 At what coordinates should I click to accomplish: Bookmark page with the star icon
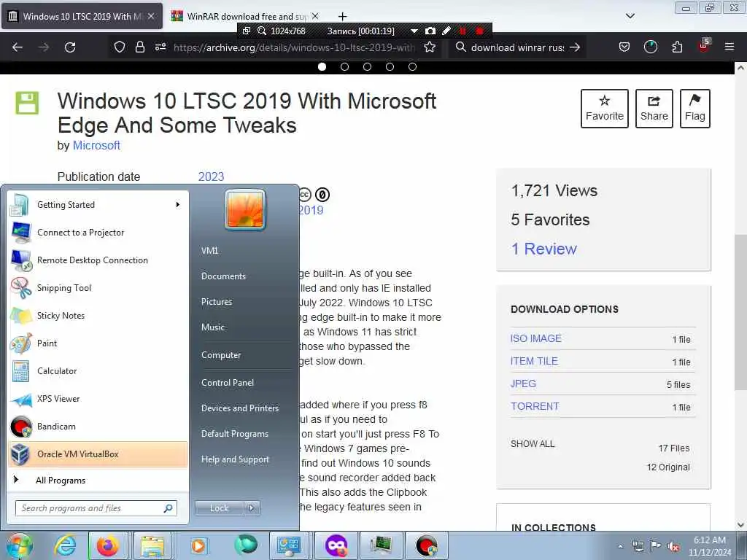[430, 47]
